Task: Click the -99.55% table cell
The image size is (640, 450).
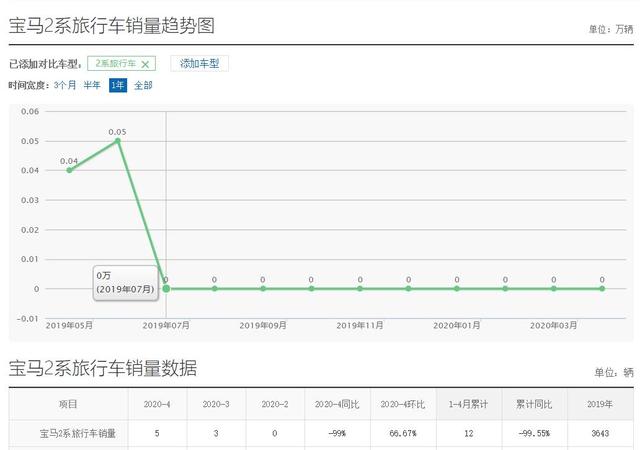Action: point(534,433)
